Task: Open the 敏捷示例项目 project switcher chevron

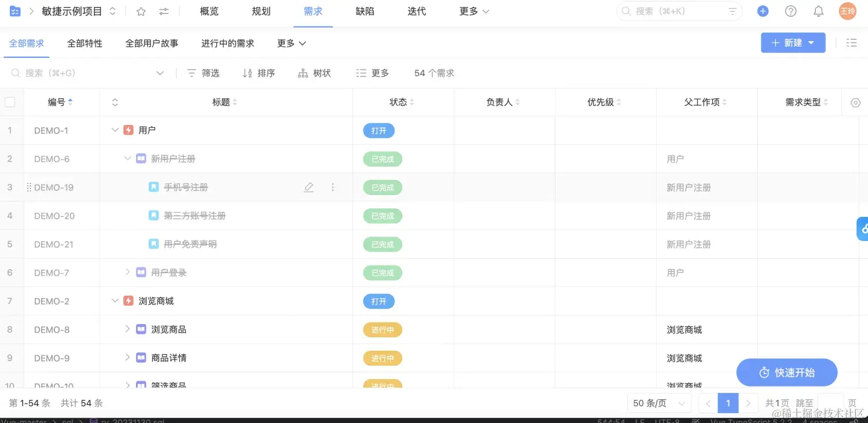Action: click(112, 12)
